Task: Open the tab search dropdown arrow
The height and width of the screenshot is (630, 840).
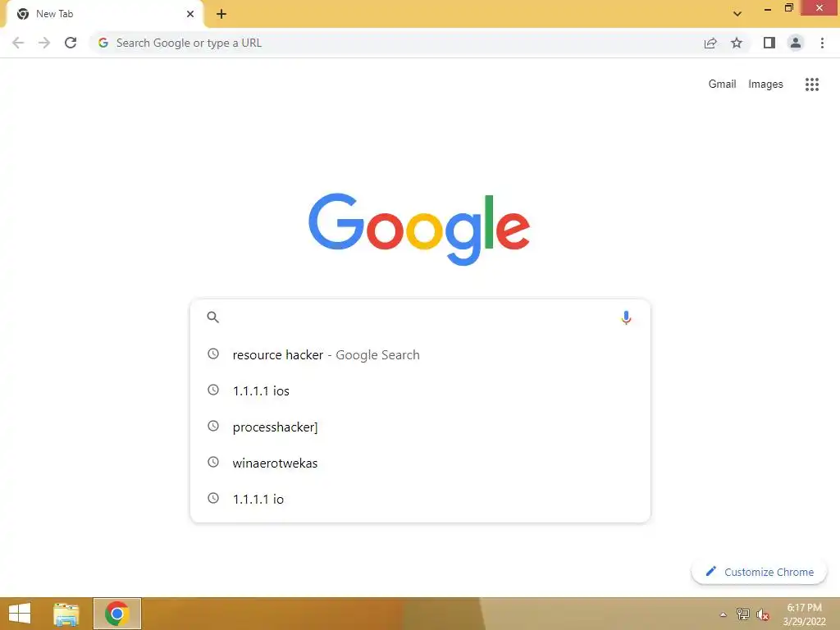Action: coord(737,14)
